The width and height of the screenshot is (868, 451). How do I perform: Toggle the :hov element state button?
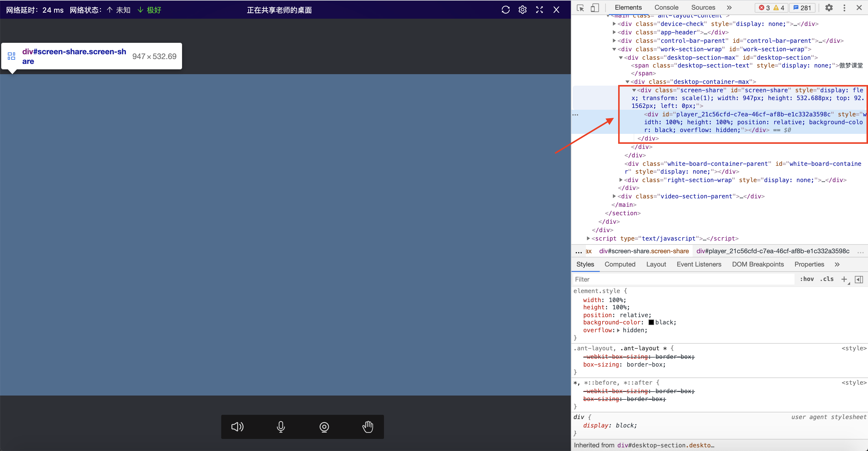[x=807, y=279]
